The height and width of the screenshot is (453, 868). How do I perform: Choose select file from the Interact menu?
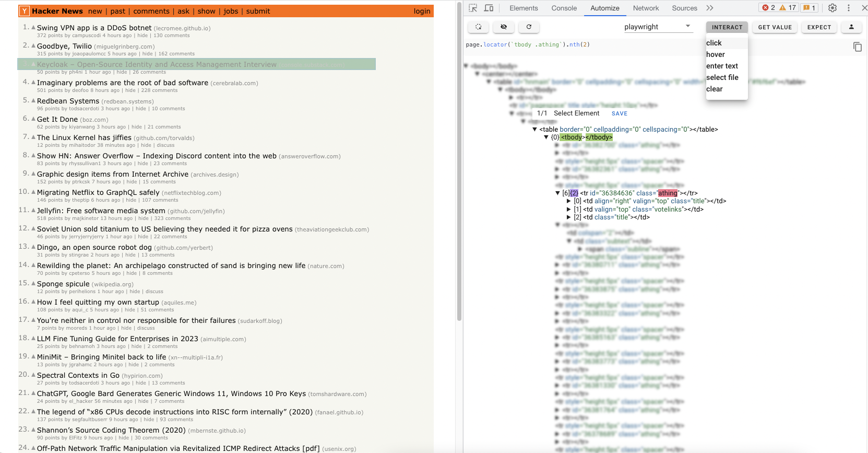727,77
